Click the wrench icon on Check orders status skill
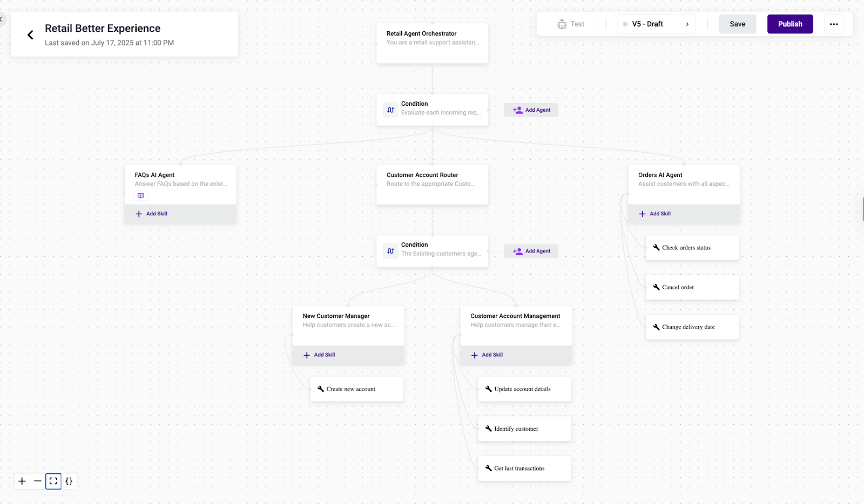Image resolution: width=864 pixels, height=504 pixels. (x=656, y=247)
